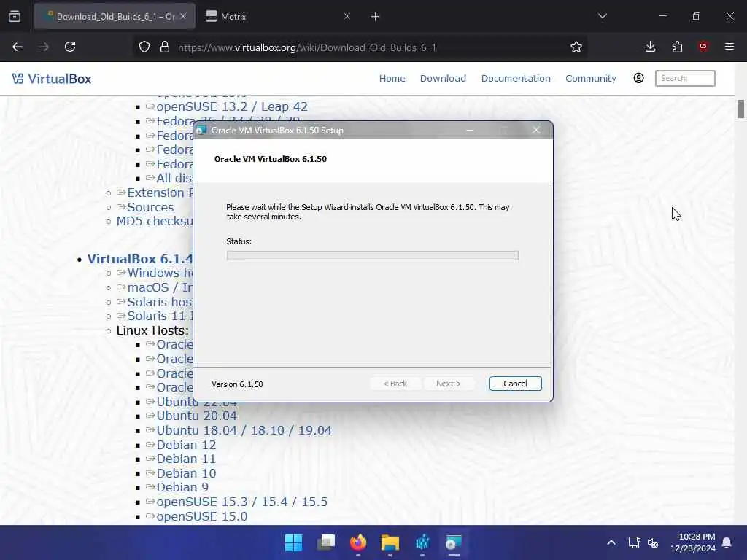Open the Debian 9 link

click(x=182, y=487)
